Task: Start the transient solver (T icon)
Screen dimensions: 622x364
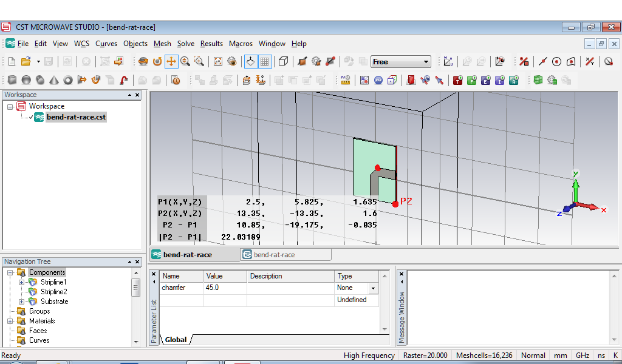Action: click(x=457, y=80)
